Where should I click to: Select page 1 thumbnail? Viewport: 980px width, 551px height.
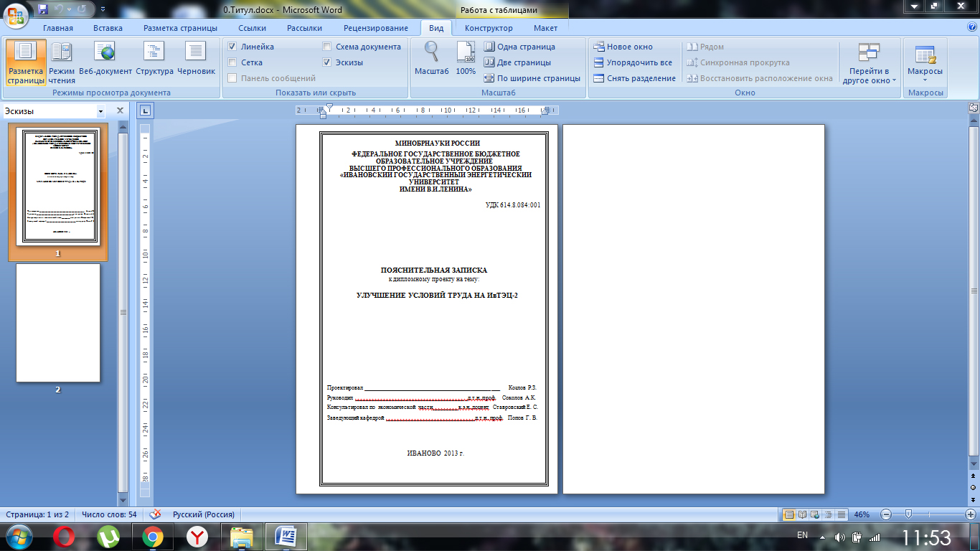[58, 187]
